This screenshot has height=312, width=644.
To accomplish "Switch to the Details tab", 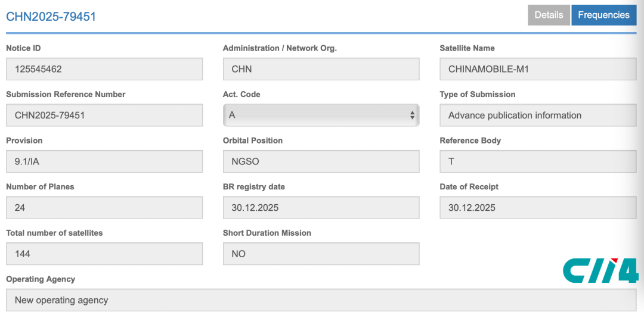I will point(549,15).
